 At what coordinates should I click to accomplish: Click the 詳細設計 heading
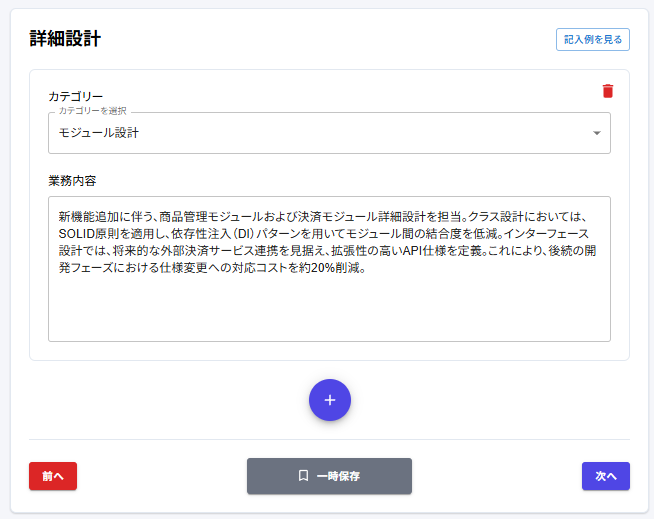click(65, 38)
